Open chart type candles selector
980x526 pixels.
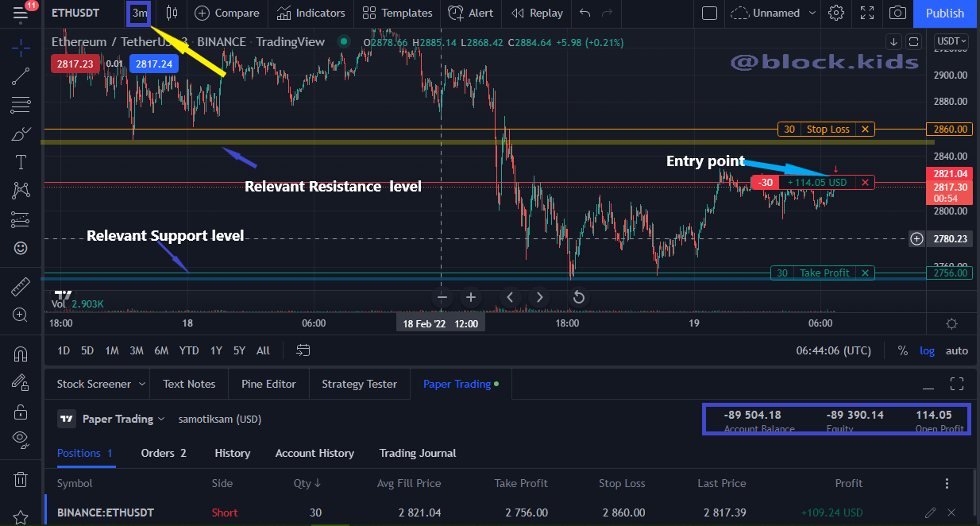(x=172, y=13)
